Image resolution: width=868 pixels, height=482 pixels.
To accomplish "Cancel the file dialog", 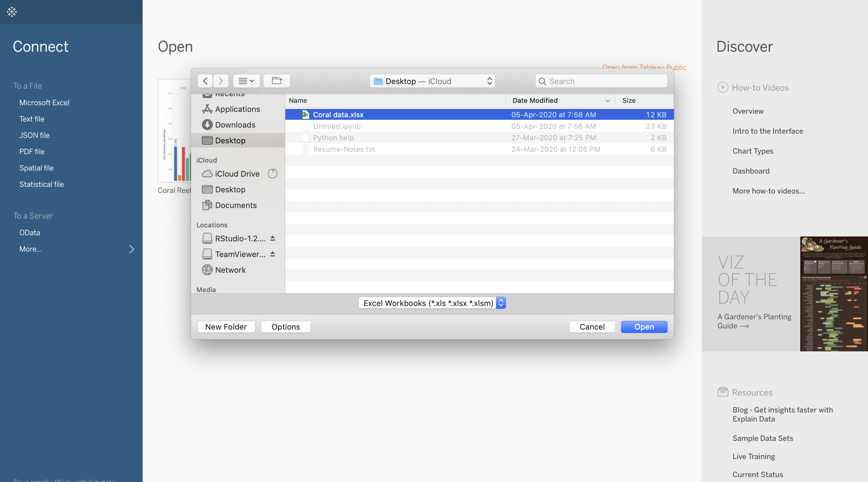I will click(x=592, y=327).
